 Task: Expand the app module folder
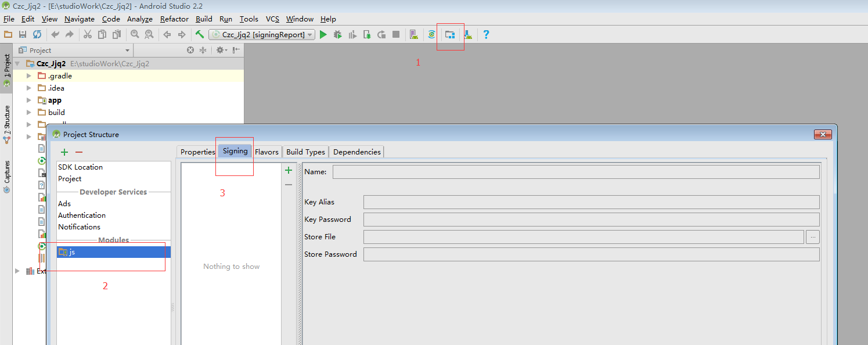click(29, 100)
